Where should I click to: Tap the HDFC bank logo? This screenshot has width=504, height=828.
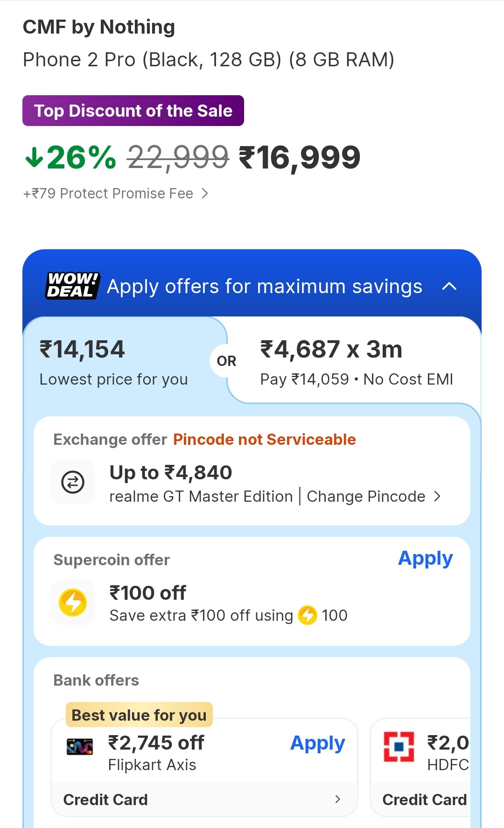399,746
